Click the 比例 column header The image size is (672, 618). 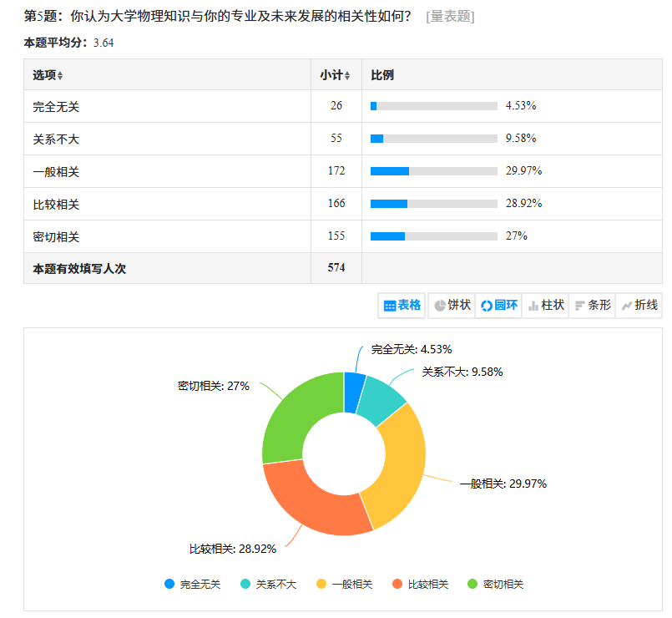pyautogui.click(x=382, y=75)
